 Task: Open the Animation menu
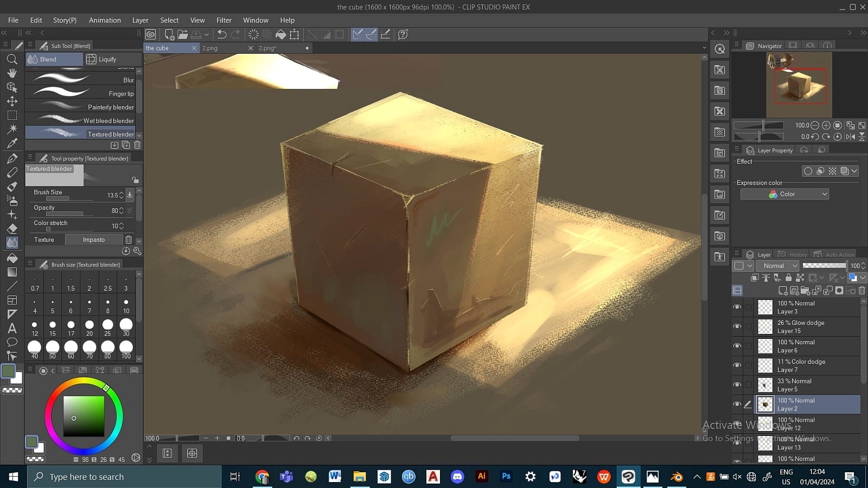click(105, 20)
